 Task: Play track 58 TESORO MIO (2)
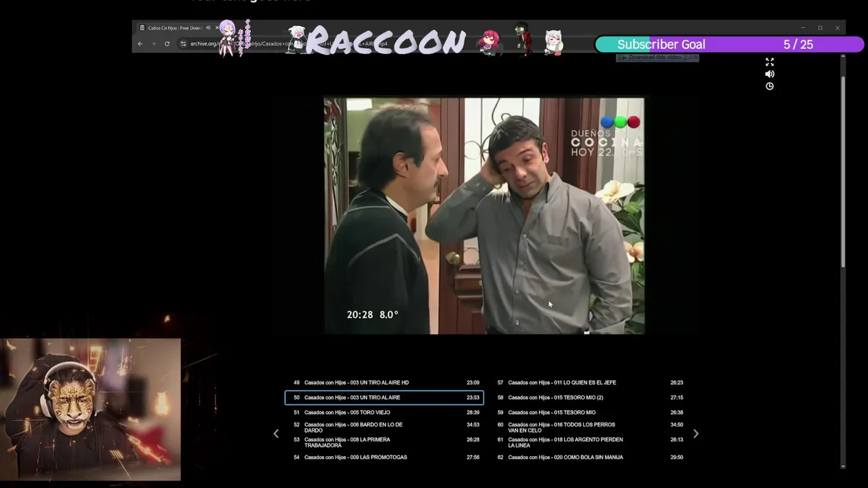coord(590,397)
